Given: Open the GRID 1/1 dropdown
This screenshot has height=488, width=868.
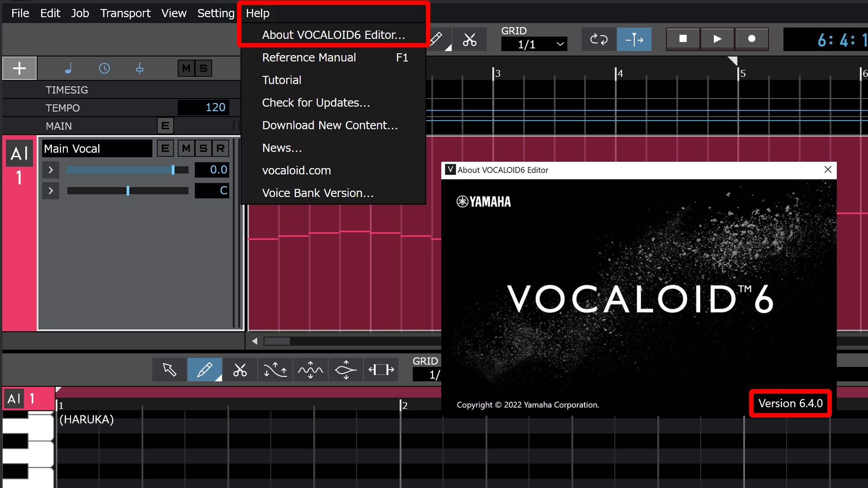Looking at the screenshot, I should point(534,44).
